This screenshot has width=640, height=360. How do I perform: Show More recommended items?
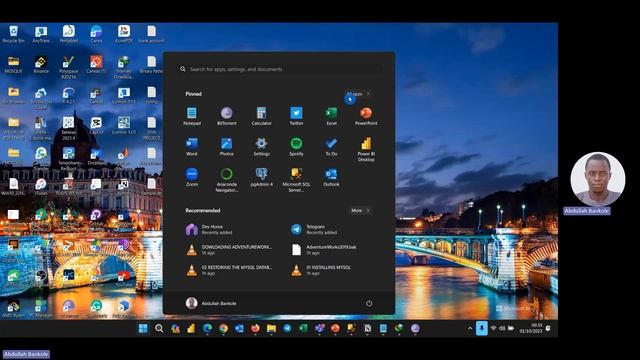[360, 211]
